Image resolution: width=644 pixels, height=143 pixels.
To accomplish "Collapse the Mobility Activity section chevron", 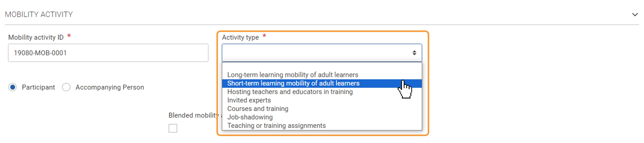I will coord(634,15).
